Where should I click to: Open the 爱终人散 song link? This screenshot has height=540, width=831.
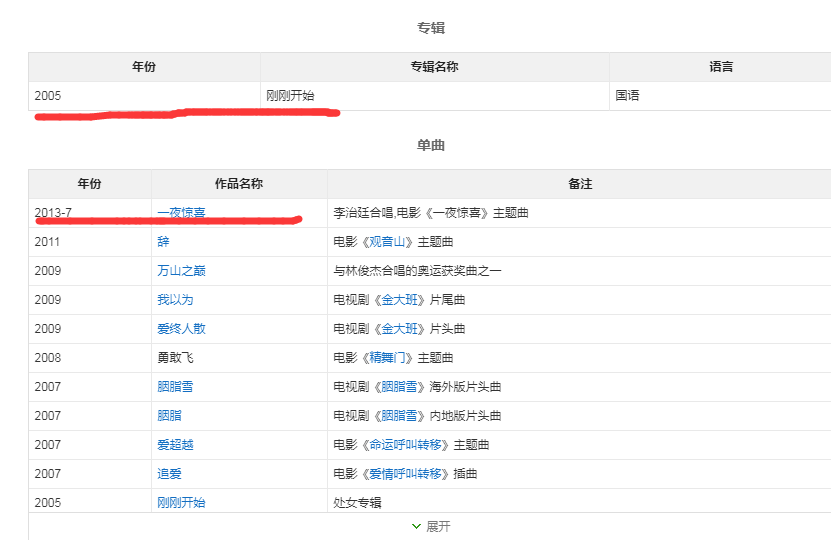click(x=181, y=329)
